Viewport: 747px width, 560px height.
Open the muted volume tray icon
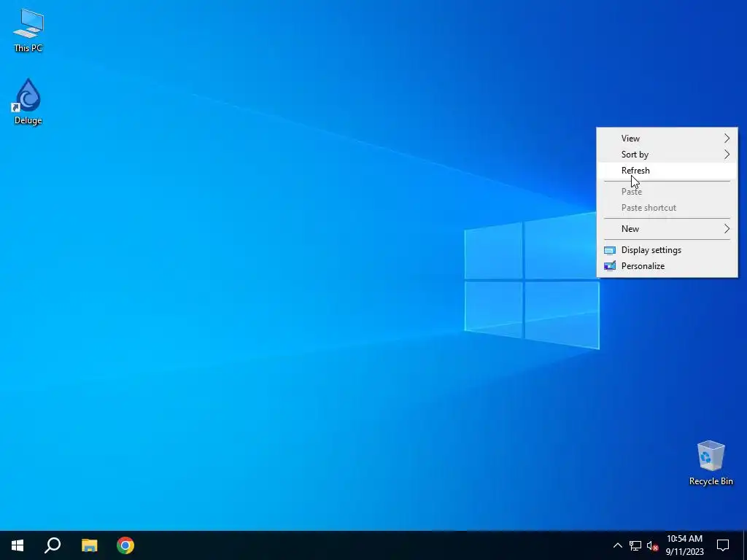tap(652, 545)
